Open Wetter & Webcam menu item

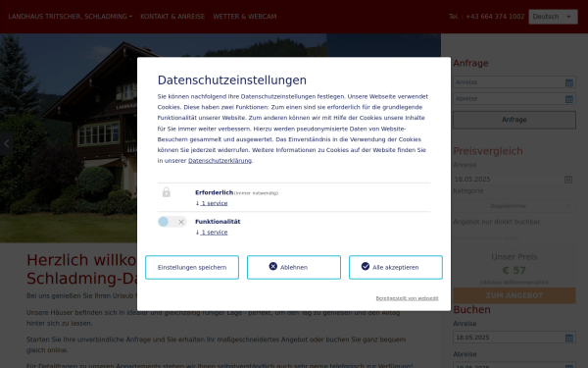click(245, 17)
